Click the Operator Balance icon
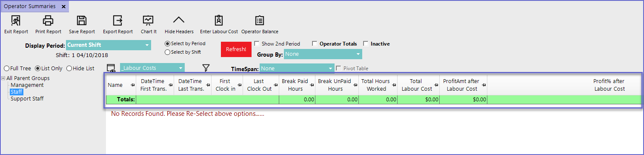This screenshot has height=155, width=644. click(259, 20)
